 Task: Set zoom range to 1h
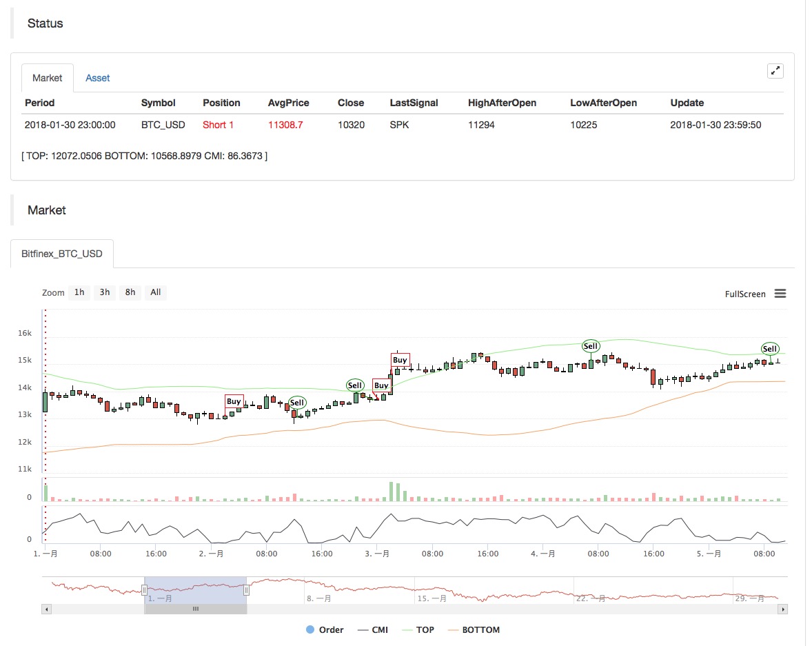click(79, 292)
